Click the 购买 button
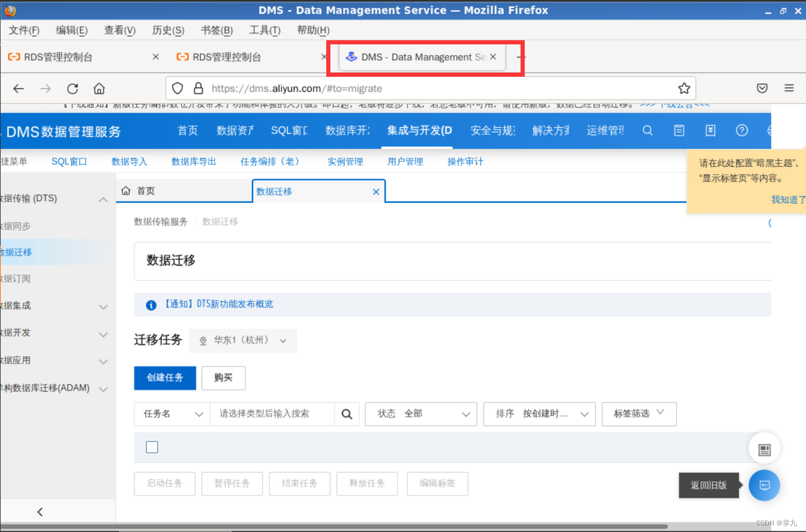This screenshot has width=806, height=532. [x=223, y=378]
